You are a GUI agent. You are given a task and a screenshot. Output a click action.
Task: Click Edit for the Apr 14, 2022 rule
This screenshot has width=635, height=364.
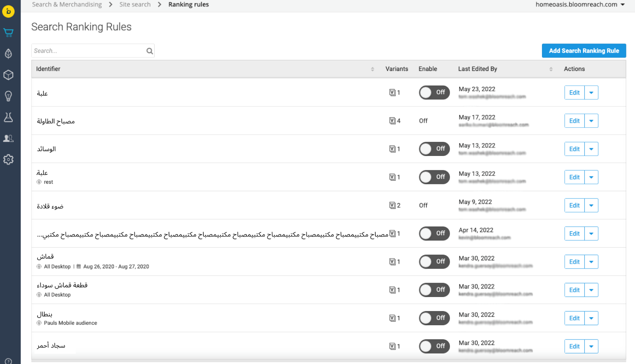click(x=574, y=233)
